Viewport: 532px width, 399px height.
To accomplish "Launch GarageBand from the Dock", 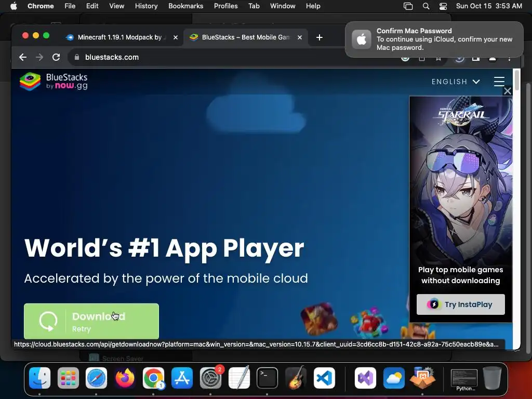I will tap(296, 378).
